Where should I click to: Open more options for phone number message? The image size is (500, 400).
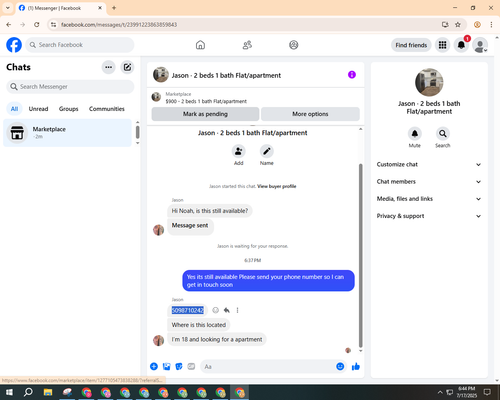tap(237, 310)
